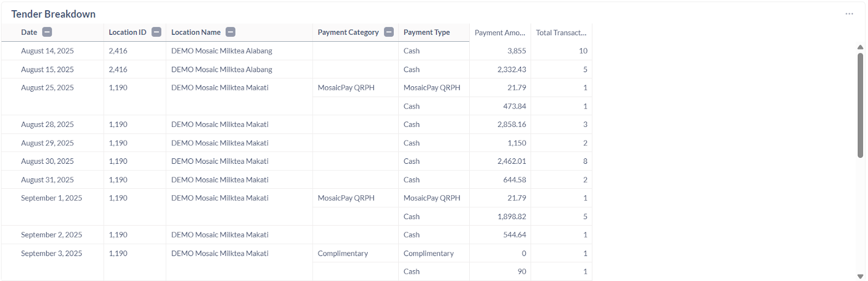Sort by Payment Type column header
The width and height of the screenshot is (868, 281).
point(426,33)
